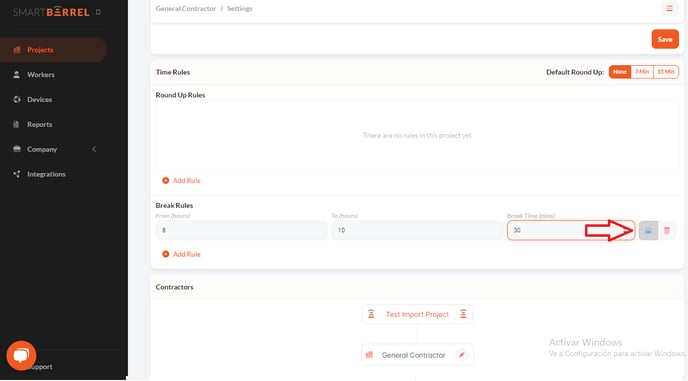Click the no rules in this project message
Image resolution: width=688 pixels, height=381 pixels.
click(417, 135)
